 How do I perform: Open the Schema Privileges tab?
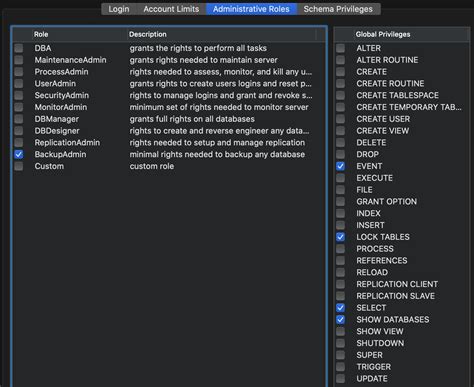tap(338, 9)
